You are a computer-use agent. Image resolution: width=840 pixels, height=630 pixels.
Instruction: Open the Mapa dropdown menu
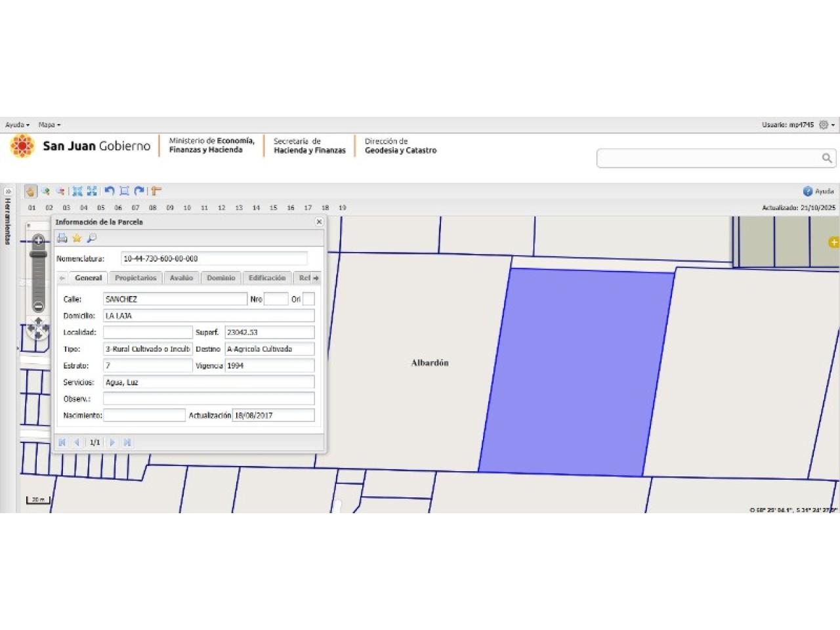(x=49, y=125)
